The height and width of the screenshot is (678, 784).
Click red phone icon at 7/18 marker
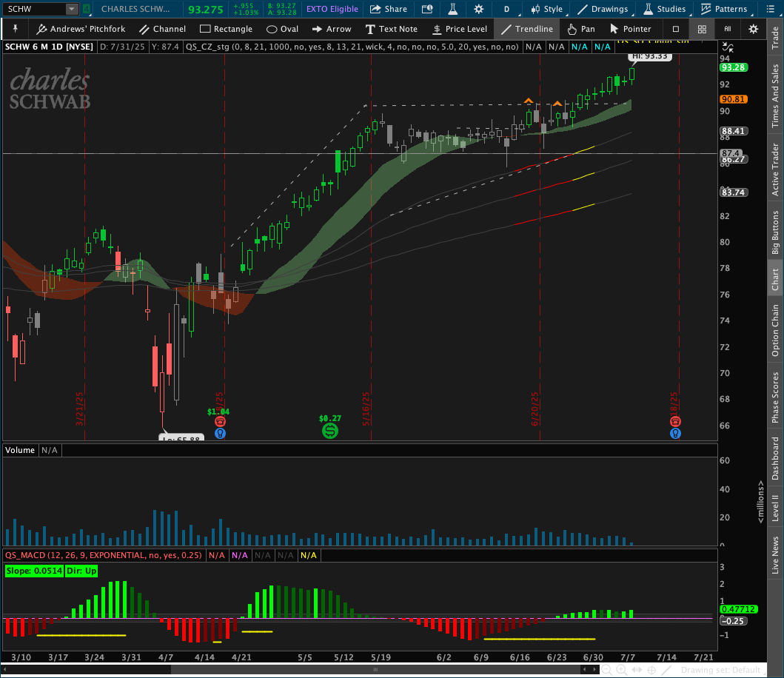[x=675, y=421]
